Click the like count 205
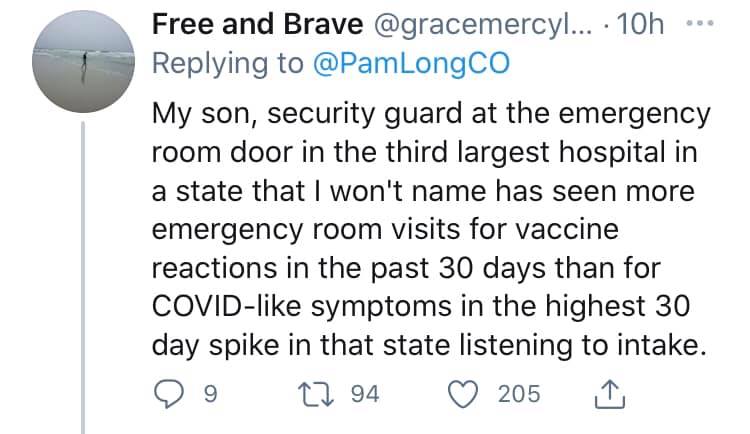 point(518,394)
